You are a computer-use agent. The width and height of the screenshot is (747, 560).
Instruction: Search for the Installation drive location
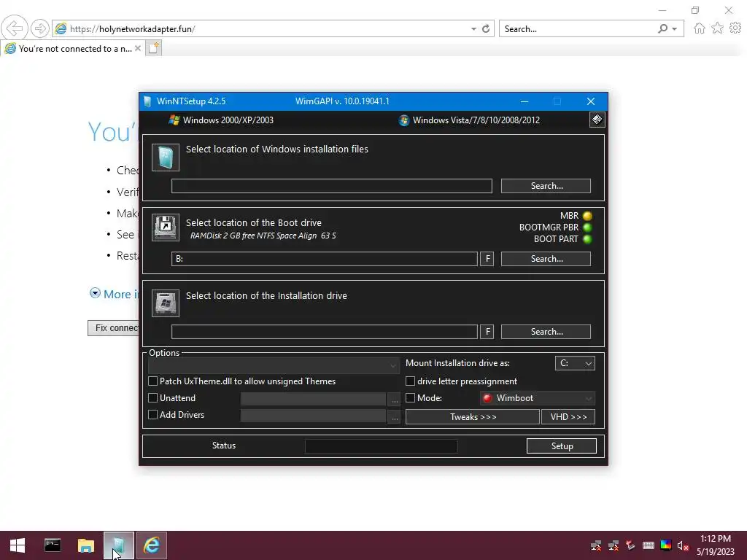[x=546, y=332]
